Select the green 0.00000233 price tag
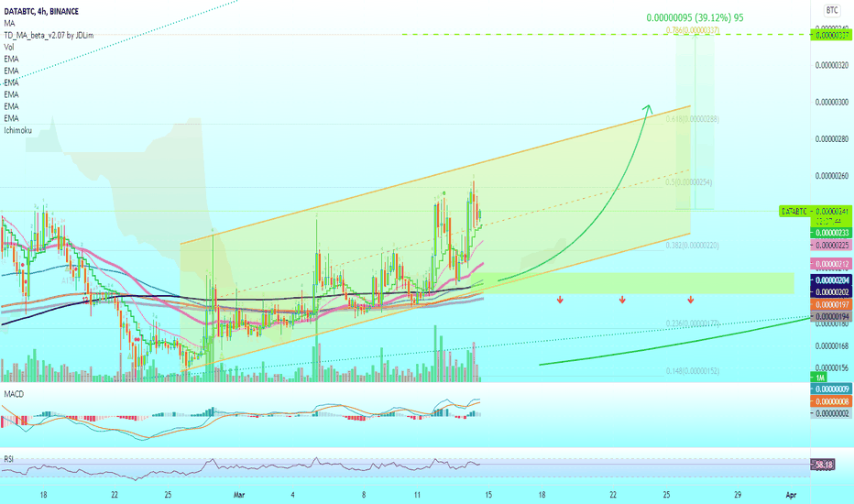Image resolution: width=854 pixels, height=504 pixels. [x=830, y=233]
